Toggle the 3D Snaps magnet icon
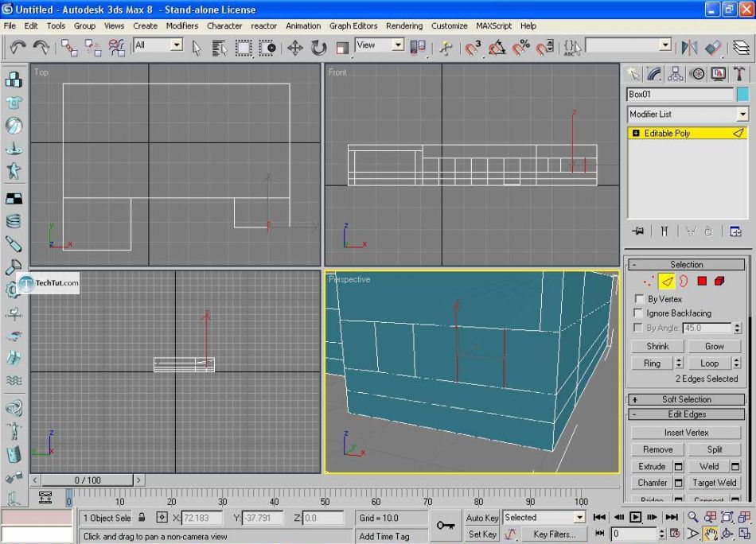756x544 pixels. coord(473,48)
